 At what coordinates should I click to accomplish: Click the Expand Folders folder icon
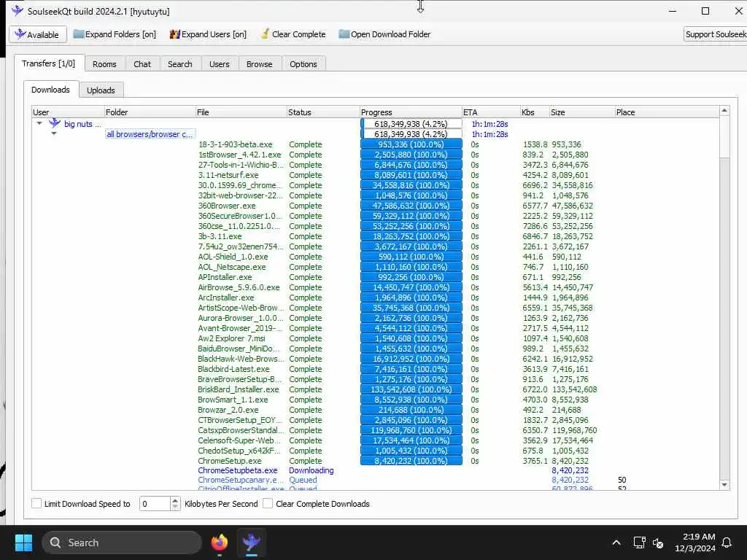pyautogui.click(x=79, y=34)
